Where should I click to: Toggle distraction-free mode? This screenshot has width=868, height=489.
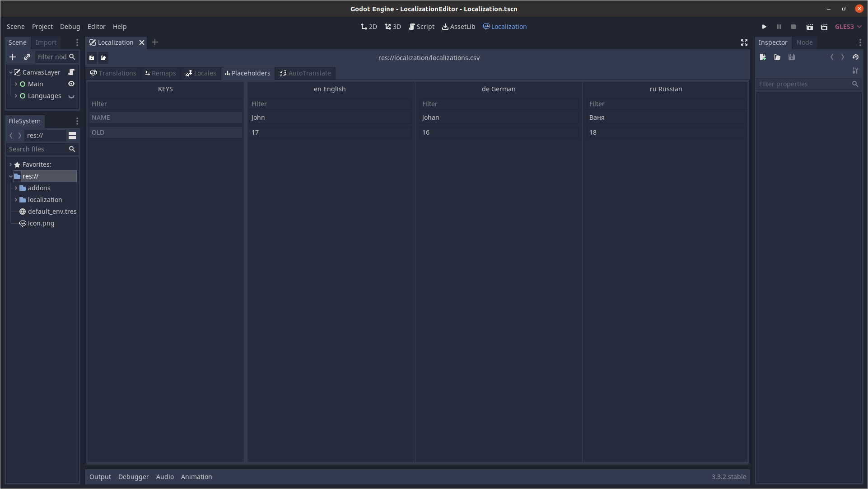point(744,42)
